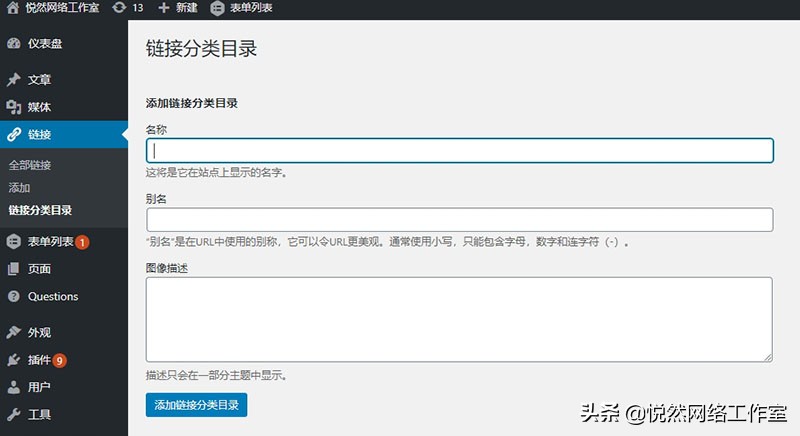The image size is (800, 436).
Task: Focus the 名称 input field
Action: (x=460, y=150)
